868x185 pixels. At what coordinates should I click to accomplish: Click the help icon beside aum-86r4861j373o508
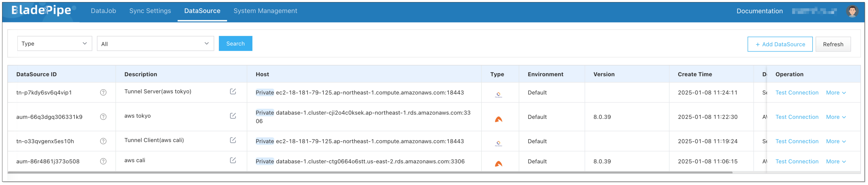(103, 161)
